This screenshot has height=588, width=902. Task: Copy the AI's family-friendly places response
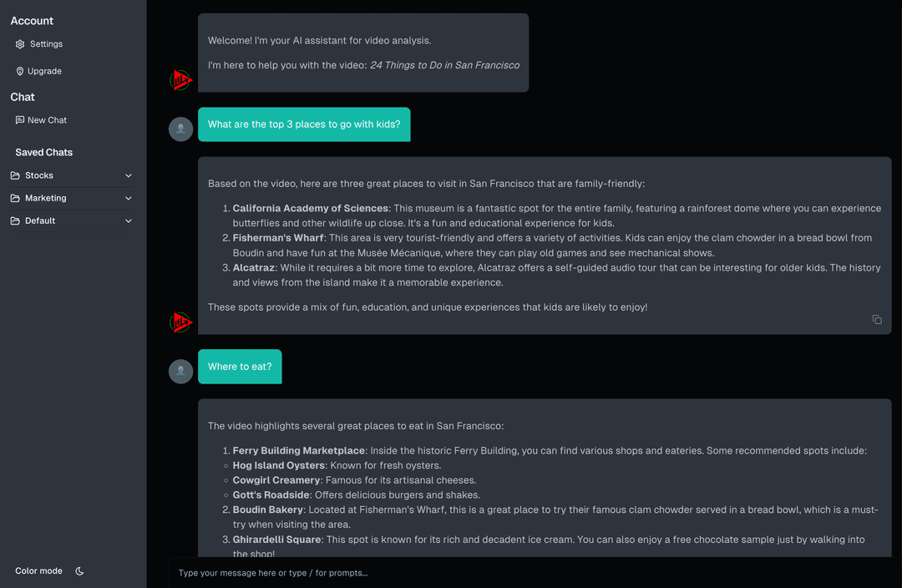(876, 319)
